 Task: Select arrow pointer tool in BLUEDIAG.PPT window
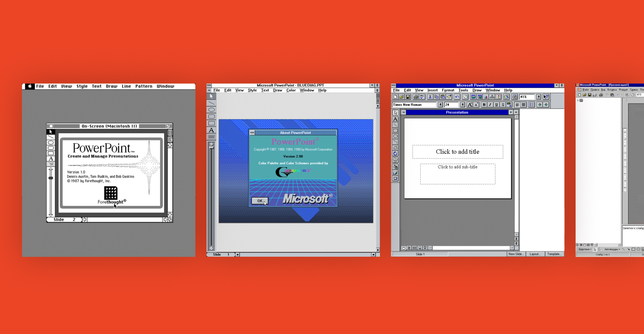pos(211,96)
